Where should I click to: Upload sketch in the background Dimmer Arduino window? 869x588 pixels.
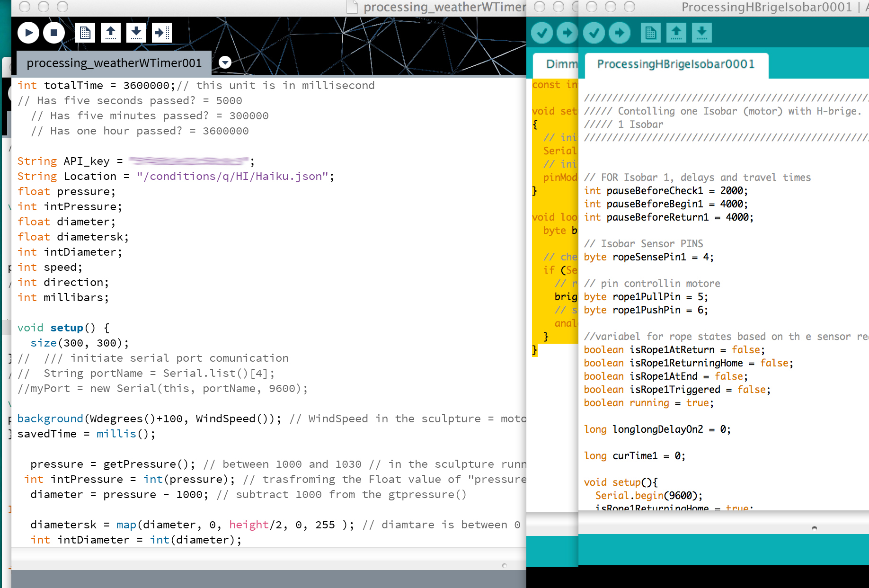(x=567, y=33)
